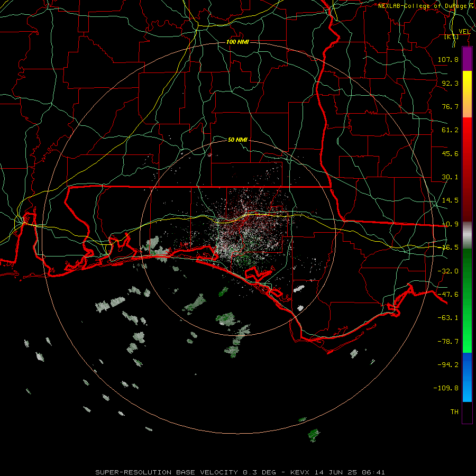
Task: Click the 92.3 legend value
Action: click(x=450, y=83)
